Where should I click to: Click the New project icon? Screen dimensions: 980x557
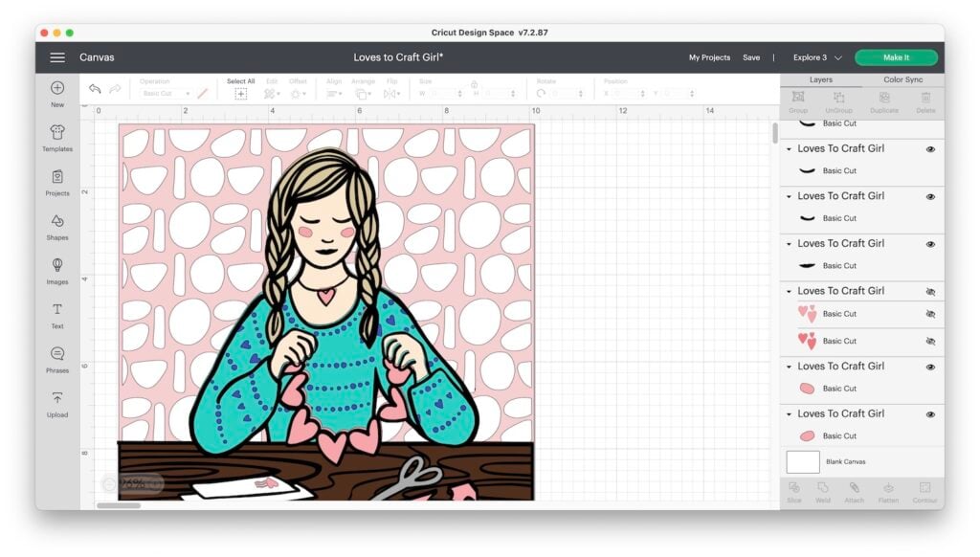[x=57, y=88]
